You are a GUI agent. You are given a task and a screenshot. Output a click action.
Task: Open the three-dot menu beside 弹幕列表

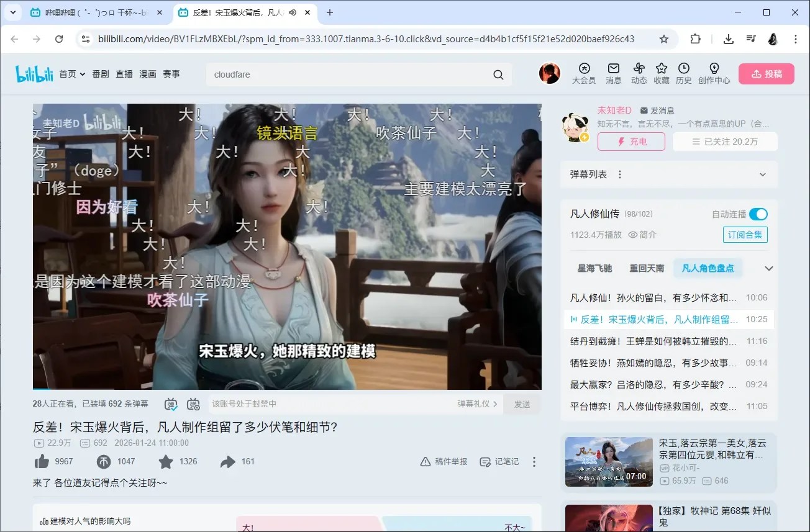click(x=619, y=174)
